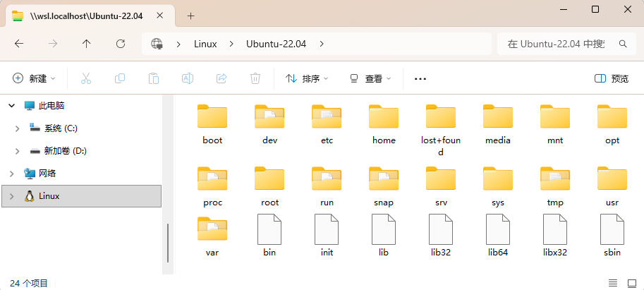Viewport: 644px width, 290px height.
Task: Select the lost+found folder
Action: coord(441,131)
